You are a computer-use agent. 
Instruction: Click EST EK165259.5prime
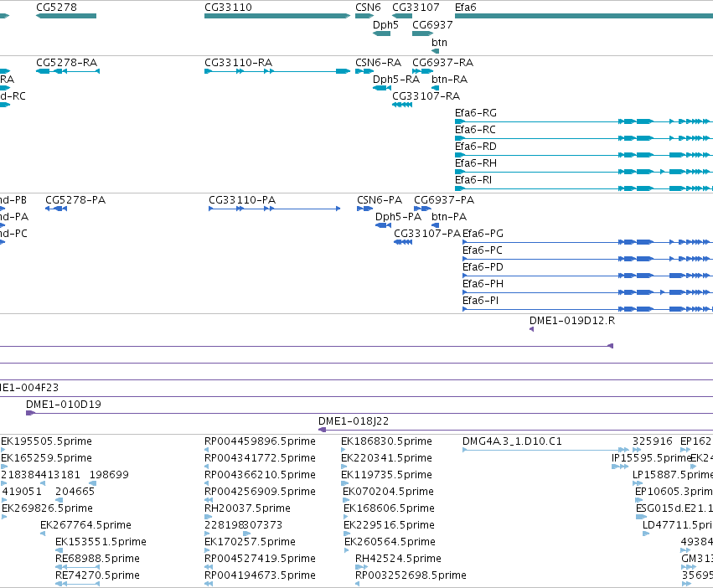[46, 458]
